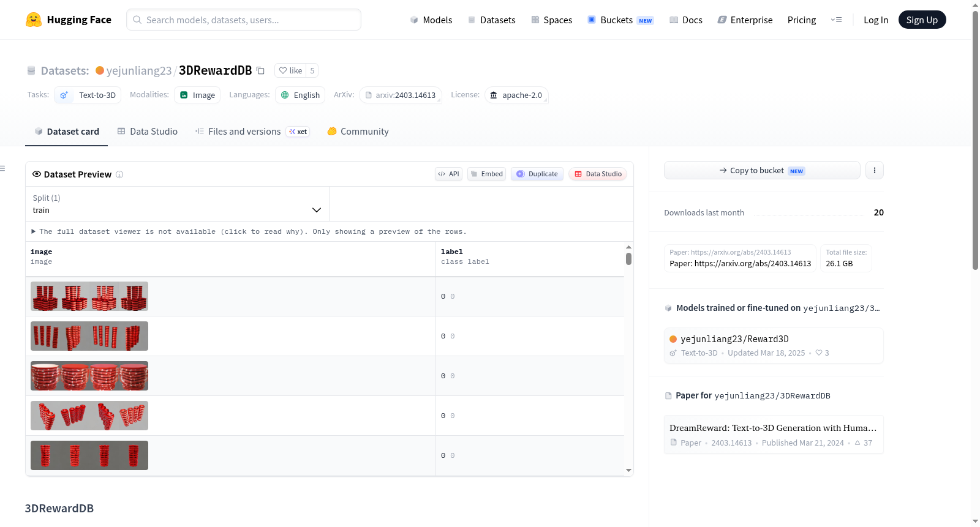Click the third row image thumbnail

click(x=89, y=376)
